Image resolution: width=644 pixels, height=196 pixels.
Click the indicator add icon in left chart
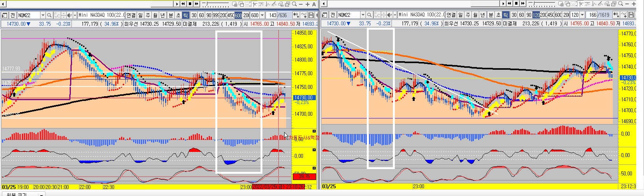click(x=304, y=15)
